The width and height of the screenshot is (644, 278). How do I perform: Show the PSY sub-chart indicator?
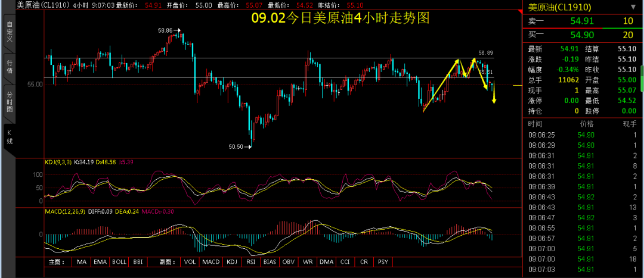(x=383, y=261)
